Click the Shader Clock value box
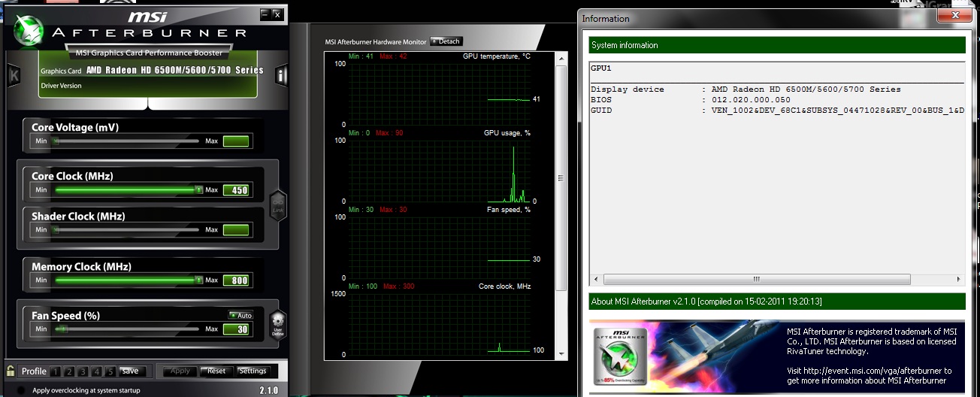980x397 pixels. (237, 230)
